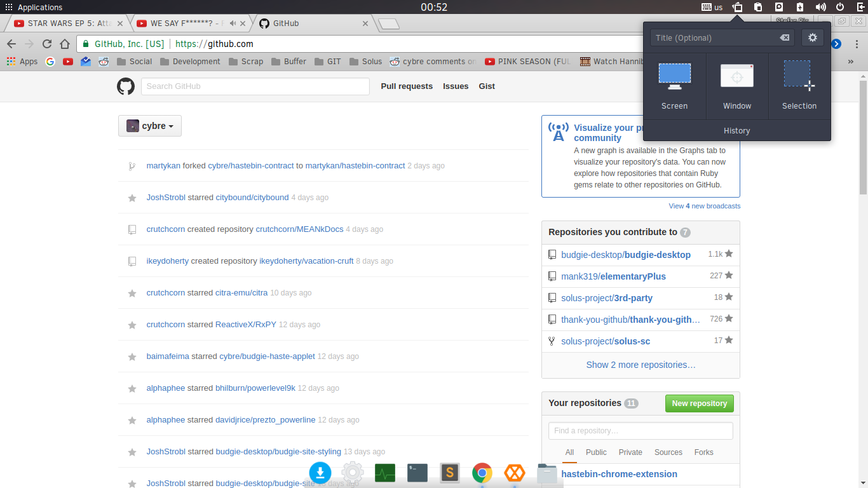Mute the WE SAY tab audio icon
The height and width of the screenshot is (488, 868).
233,24
